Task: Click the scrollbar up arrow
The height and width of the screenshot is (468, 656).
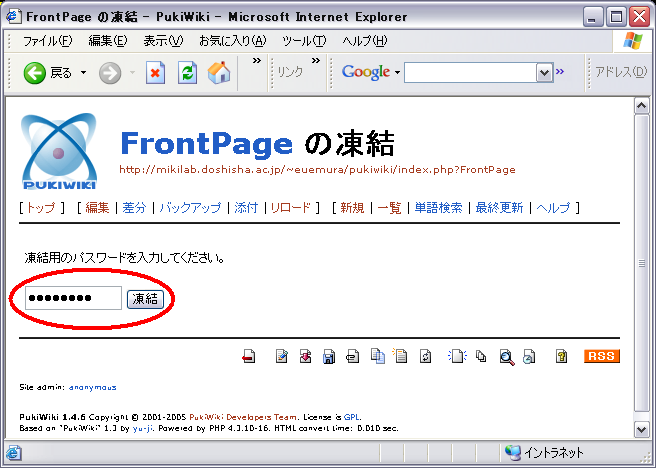Action: coord(642,105)
